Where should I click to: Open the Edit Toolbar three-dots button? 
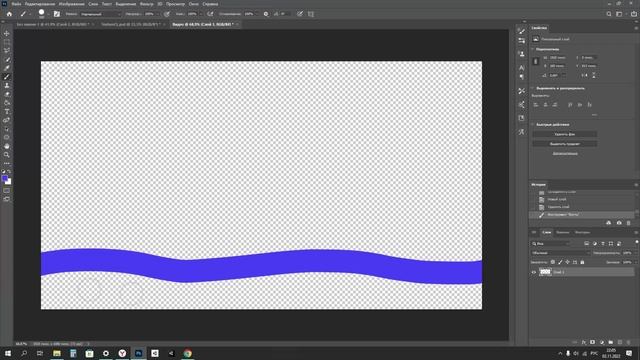pyautogui.click(x=7, y=163)
